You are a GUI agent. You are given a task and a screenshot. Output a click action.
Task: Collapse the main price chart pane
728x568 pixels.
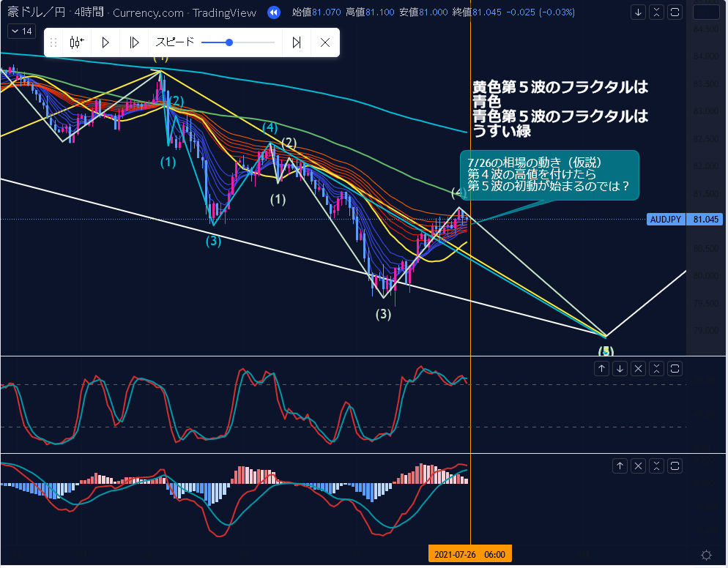657,12
